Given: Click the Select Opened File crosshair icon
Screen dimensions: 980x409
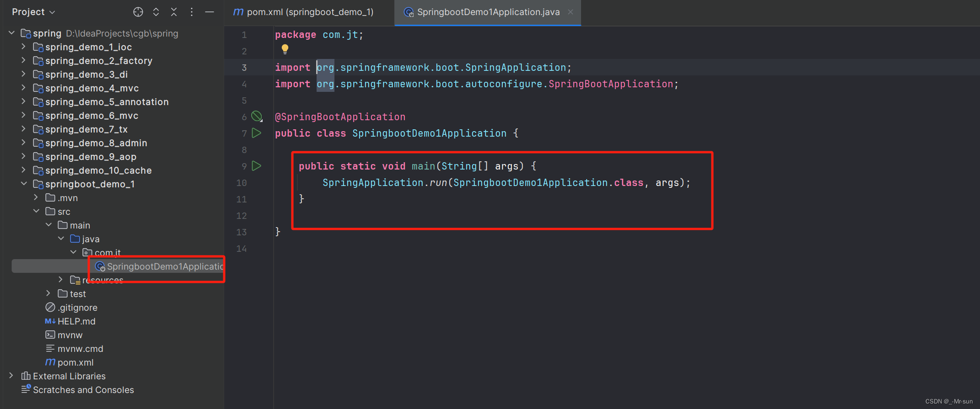Looking at the screenshot, I should [x=138, y=12].
